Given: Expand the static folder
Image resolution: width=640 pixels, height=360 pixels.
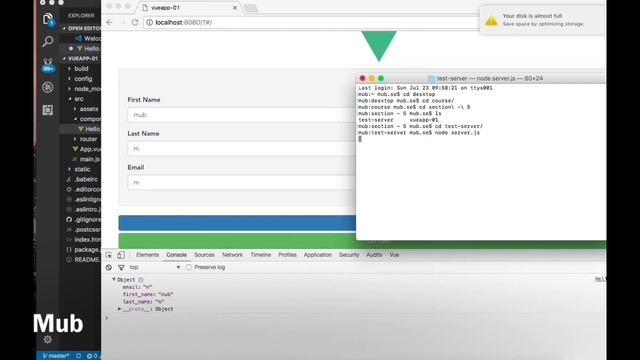Looking at the screenshot, I should click(x=82, y=169).
